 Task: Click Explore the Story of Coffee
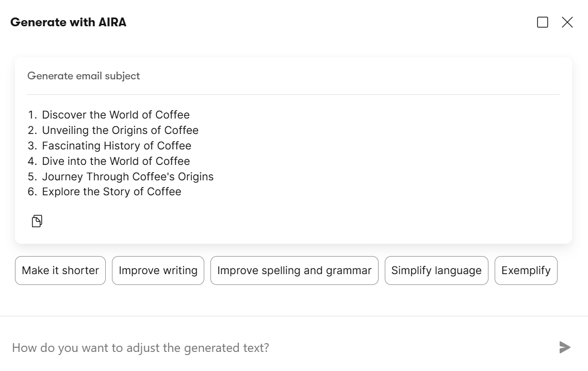coord(111,192)
